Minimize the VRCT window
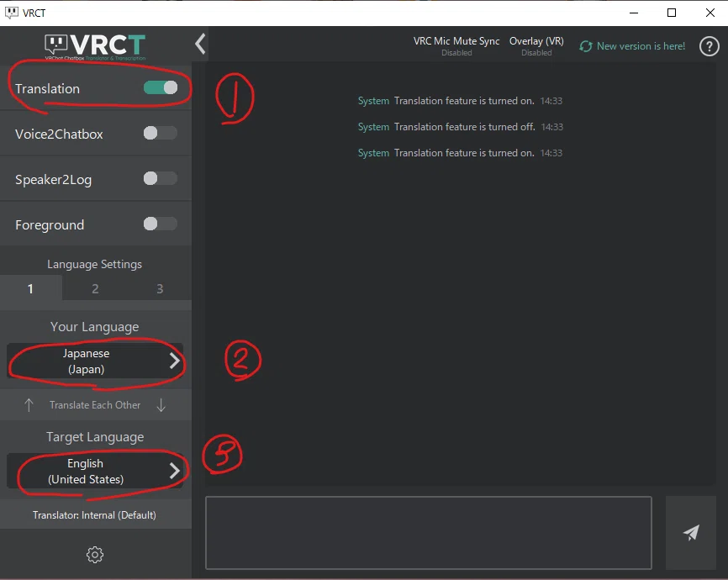Image resolution: width=728 pixels, height=580 pixels. tap(634, 13)
